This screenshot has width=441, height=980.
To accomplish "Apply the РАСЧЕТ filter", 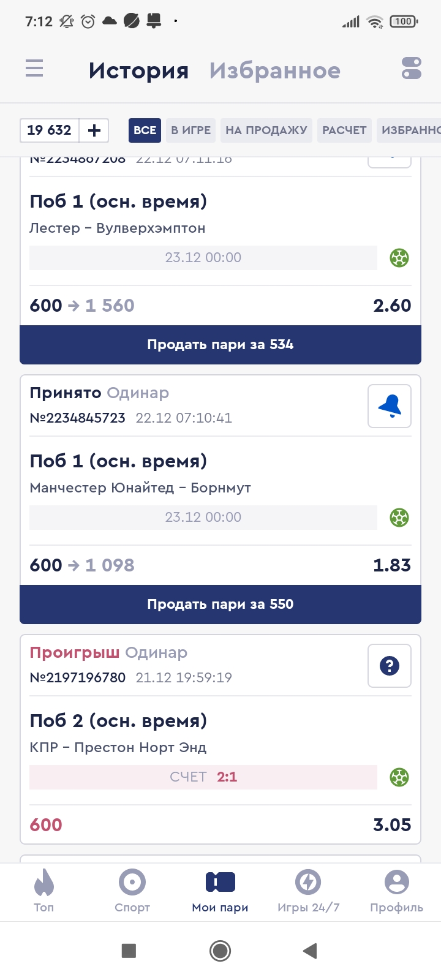I will point(344,130).
